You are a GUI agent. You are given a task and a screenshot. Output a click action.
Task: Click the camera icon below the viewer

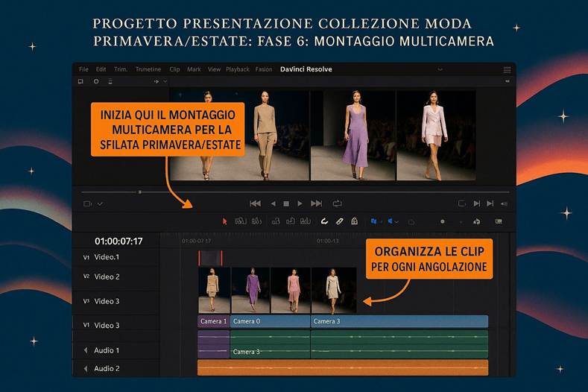[87, 203]
